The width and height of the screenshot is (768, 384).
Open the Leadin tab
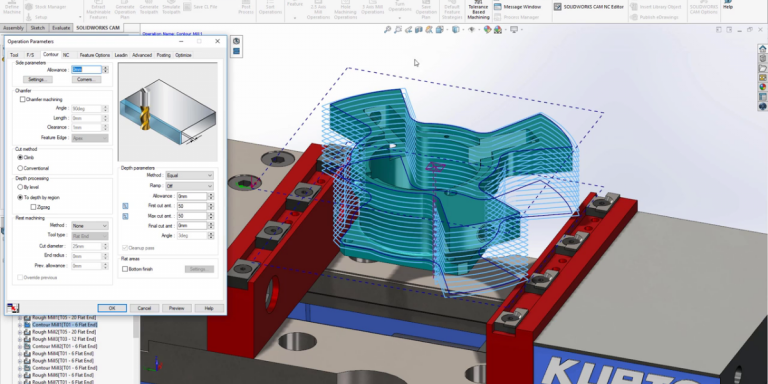coord(121,55)
